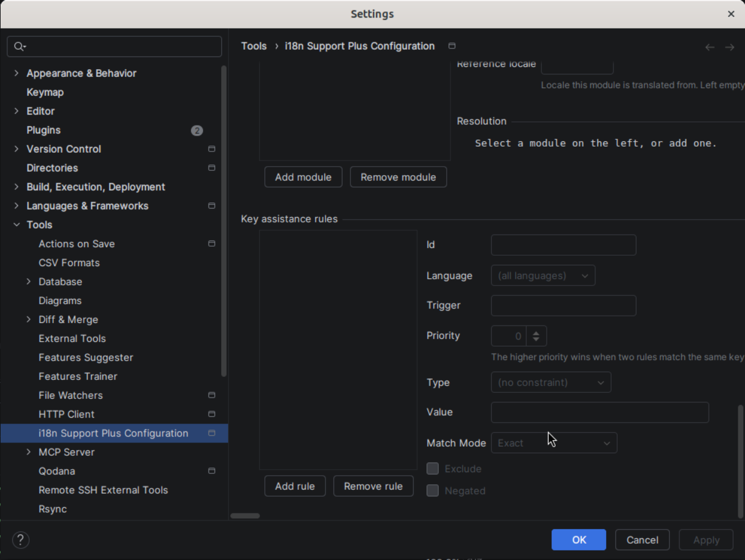The height and width of the screenshot is (560, 745).
Task: Click the Value input field
Action: coord(600,412)
